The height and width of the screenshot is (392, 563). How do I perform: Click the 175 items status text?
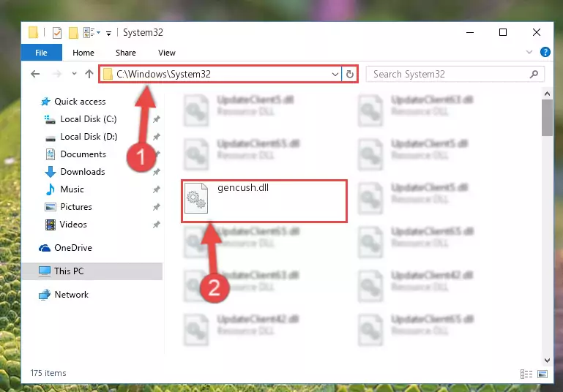(48, 373)
